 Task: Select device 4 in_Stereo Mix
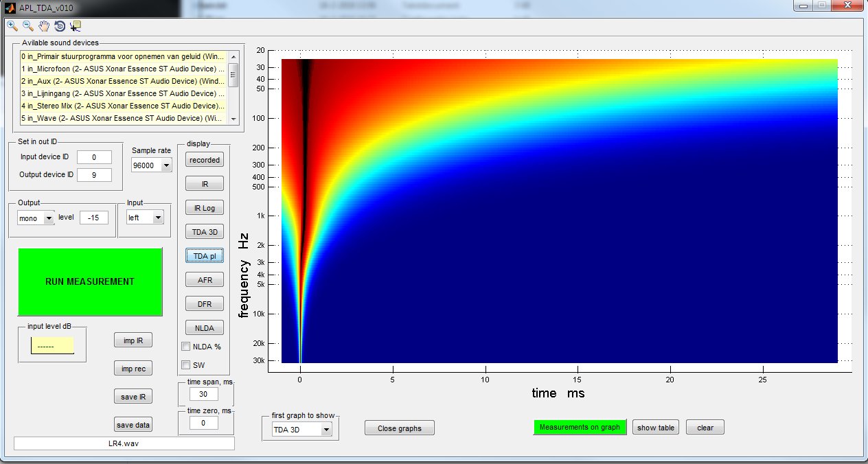[124, 106]
